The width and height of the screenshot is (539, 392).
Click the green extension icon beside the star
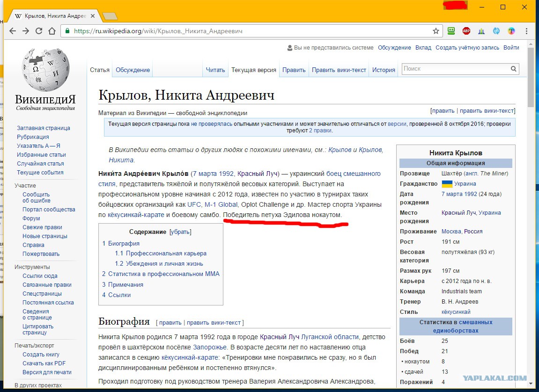point(451,31)
